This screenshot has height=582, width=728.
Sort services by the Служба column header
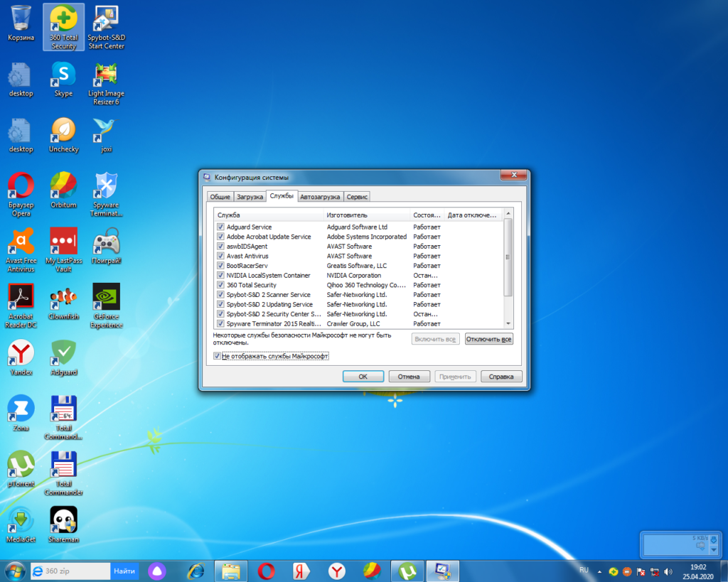(x=269, y=215)
